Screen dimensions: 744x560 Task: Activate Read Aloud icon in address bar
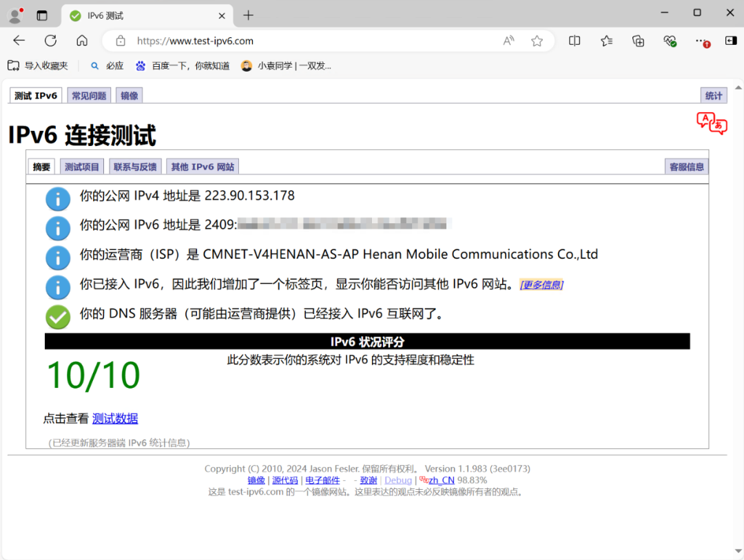(x=508, y=41)
